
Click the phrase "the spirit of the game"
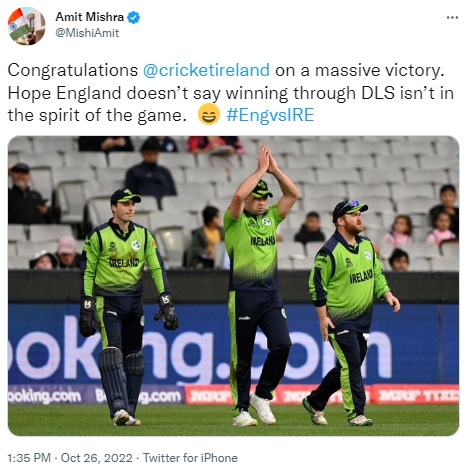coord(95,115)
